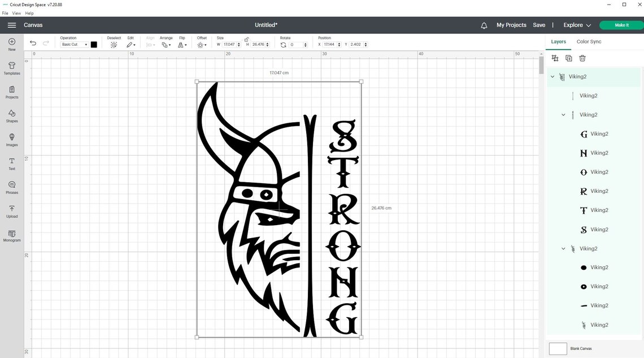Click the notification bell

click(484, 25)
